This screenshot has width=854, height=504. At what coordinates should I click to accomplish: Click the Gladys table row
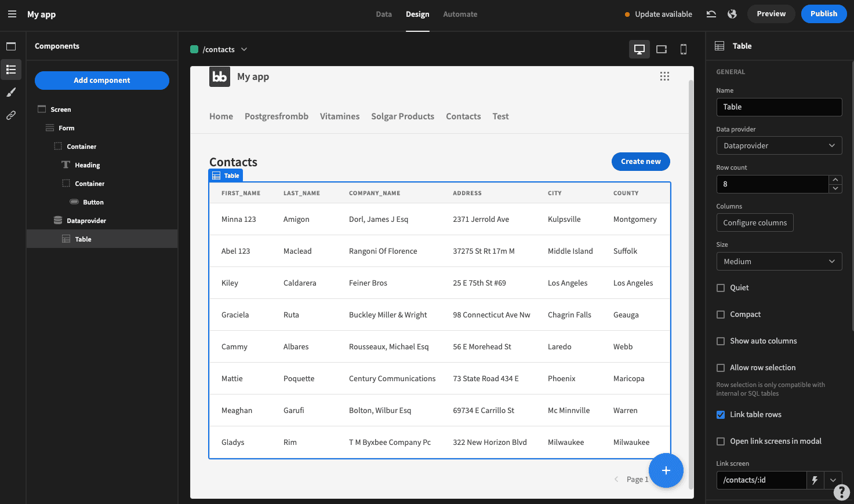pyautogui.click(x=439, y=442)
